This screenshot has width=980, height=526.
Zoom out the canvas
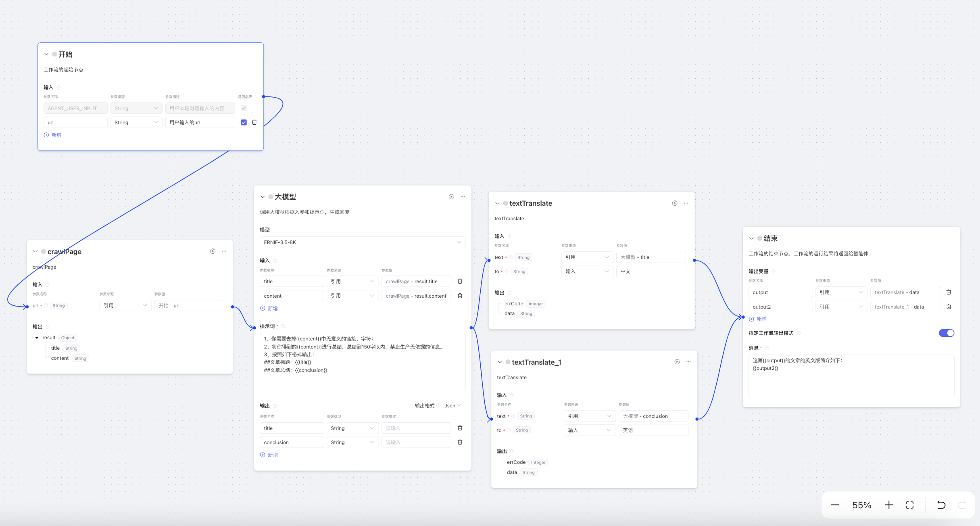[x=835, y=505]
